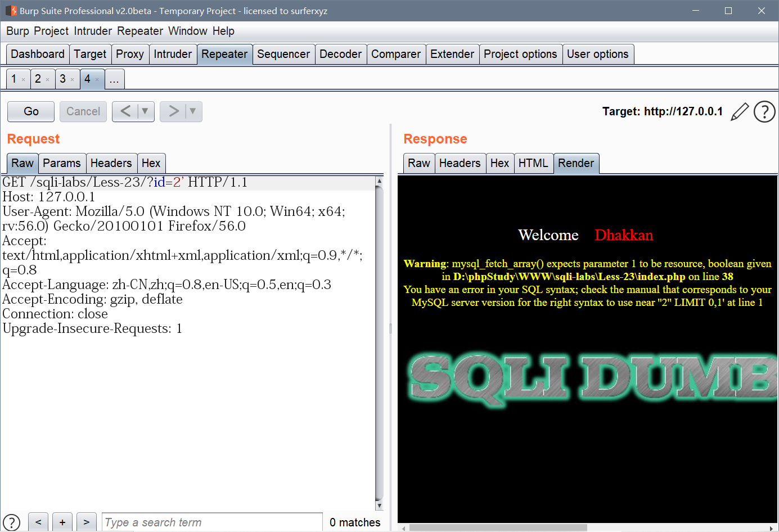The width and height of the screenshot is (779, 532).
Task: Switch to the Decoder tool tab
Action: click(341, 54)
